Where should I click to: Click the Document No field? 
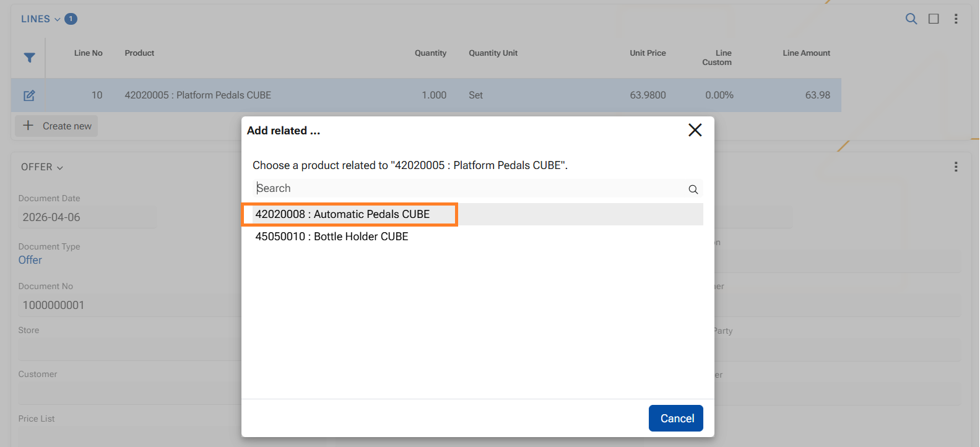(124, 305)
